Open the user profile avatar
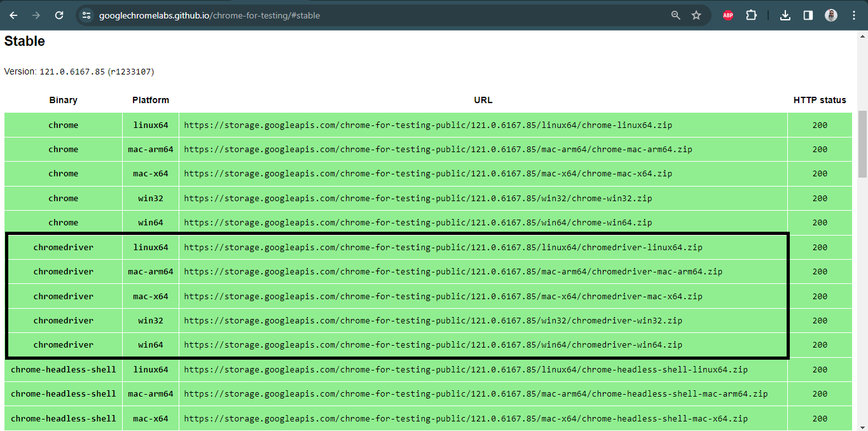Screen dimensions: 868x431 [x=831, y=15]
